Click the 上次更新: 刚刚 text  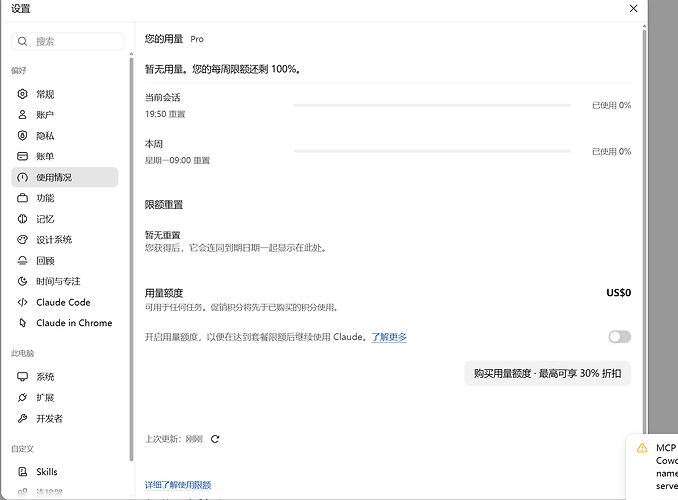[x=173, y=439]
